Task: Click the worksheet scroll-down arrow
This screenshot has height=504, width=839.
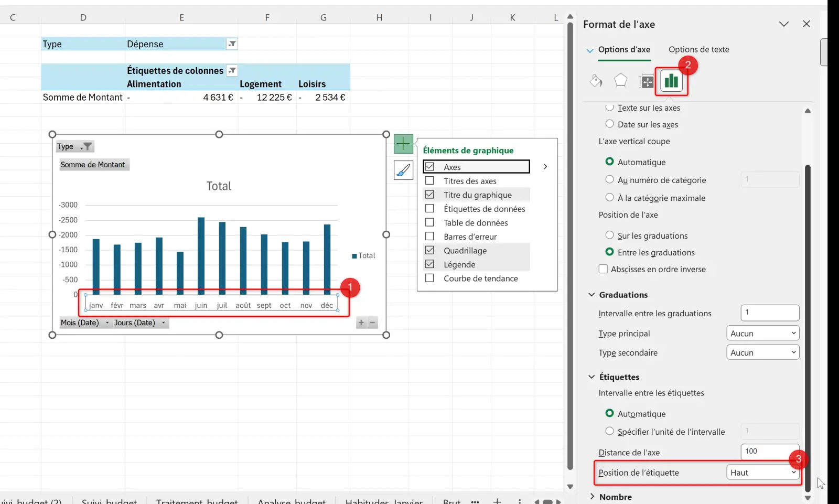Action: 570,487
